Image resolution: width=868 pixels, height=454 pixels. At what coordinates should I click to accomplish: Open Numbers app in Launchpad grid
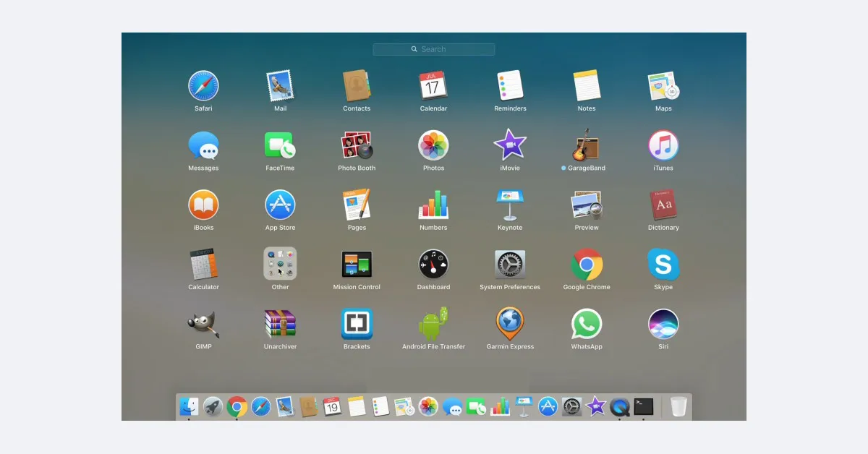point(433,205)
